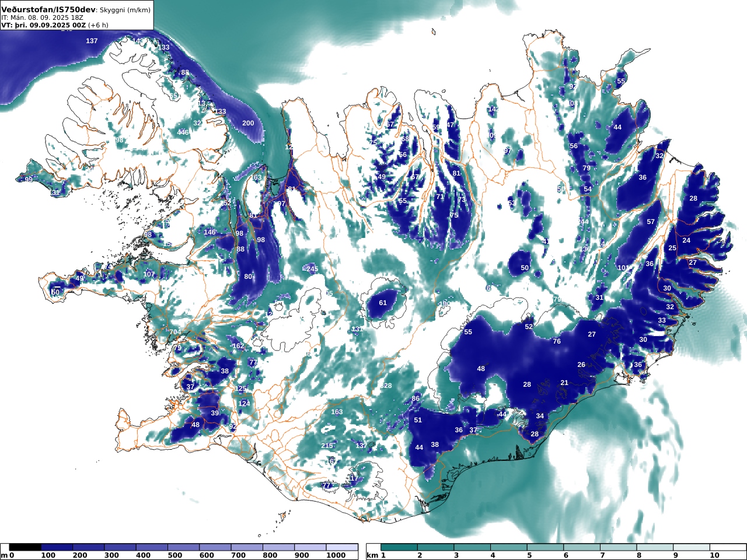This screenshot has height=560, width=747.
Task: Click the '7' label on km legend
Action: tap(603, 555)
